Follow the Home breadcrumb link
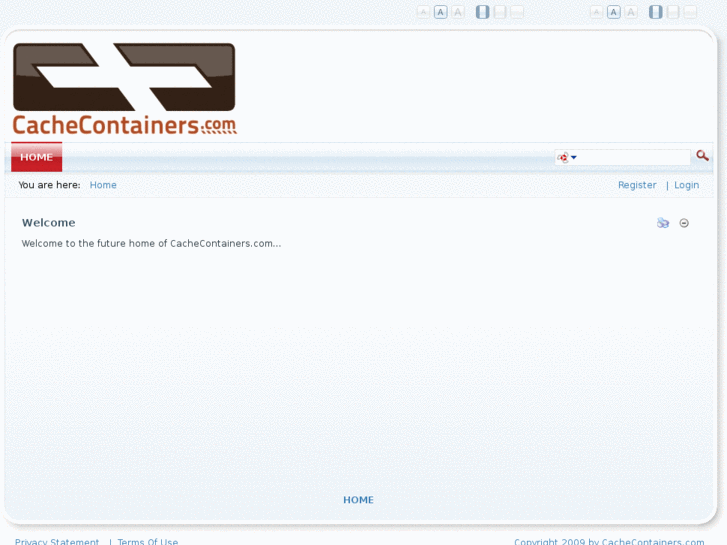This screenshot has width=727, height=545. [103, 185]
